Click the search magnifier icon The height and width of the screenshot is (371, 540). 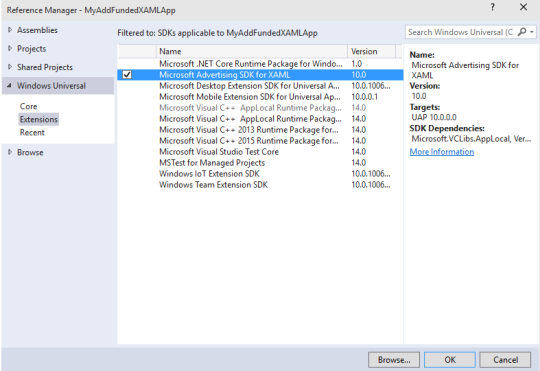[522, 32]
